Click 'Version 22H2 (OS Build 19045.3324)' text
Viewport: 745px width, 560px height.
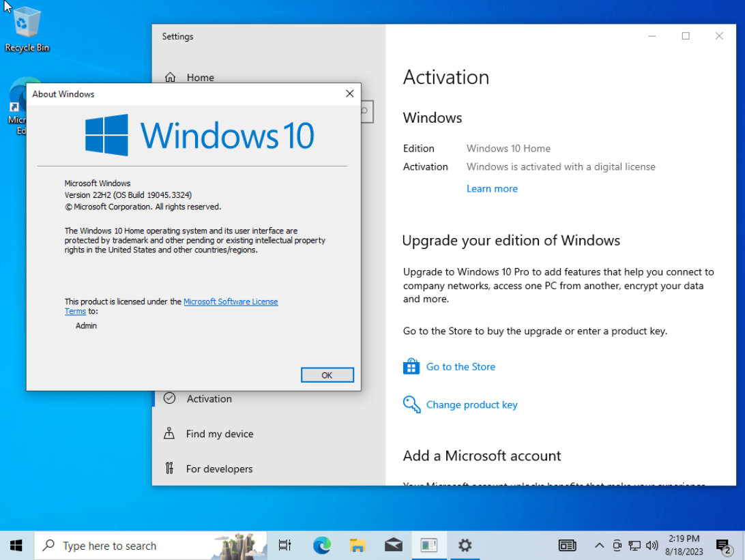[x=128, y=195]
